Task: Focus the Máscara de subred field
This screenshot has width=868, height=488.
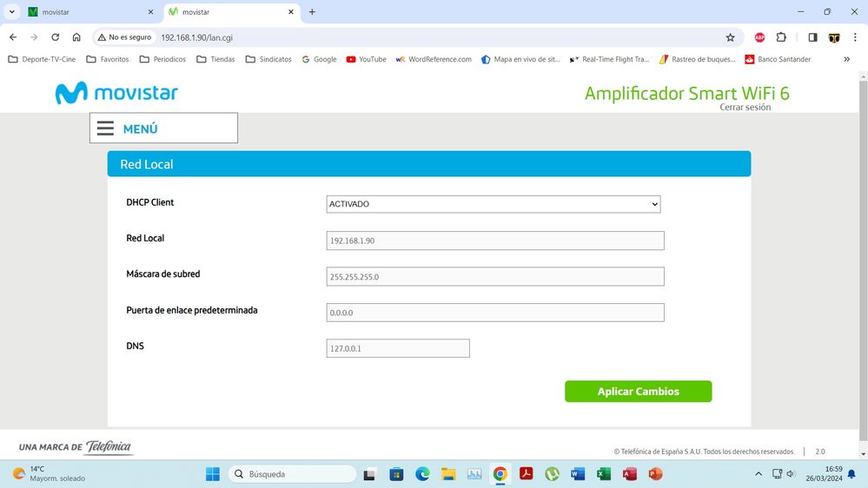Action: point(494,277)
